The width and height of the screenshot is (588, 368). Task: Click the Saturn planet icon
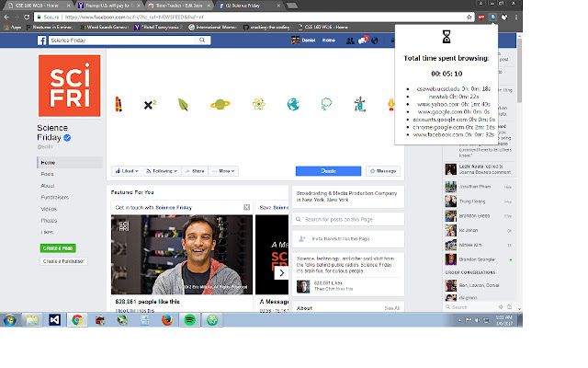(220, 104)
